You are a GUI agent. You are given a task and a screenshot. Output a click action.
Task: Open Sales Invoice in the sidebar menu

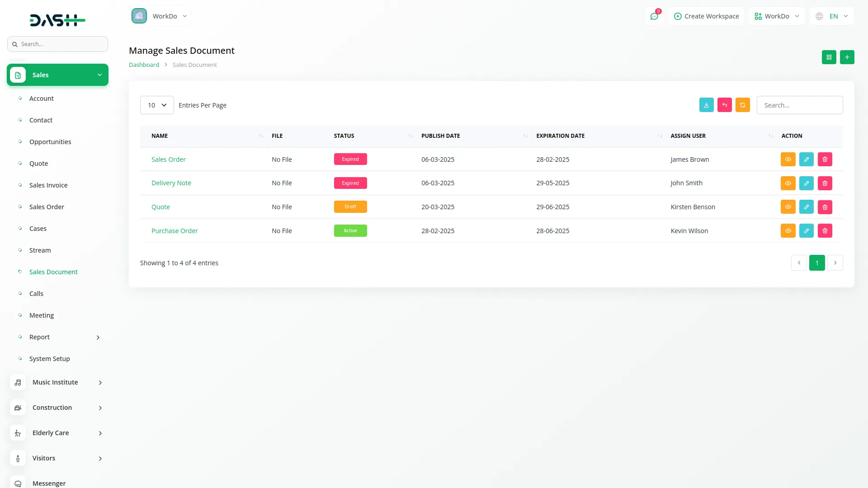click(x=48, y=185)
